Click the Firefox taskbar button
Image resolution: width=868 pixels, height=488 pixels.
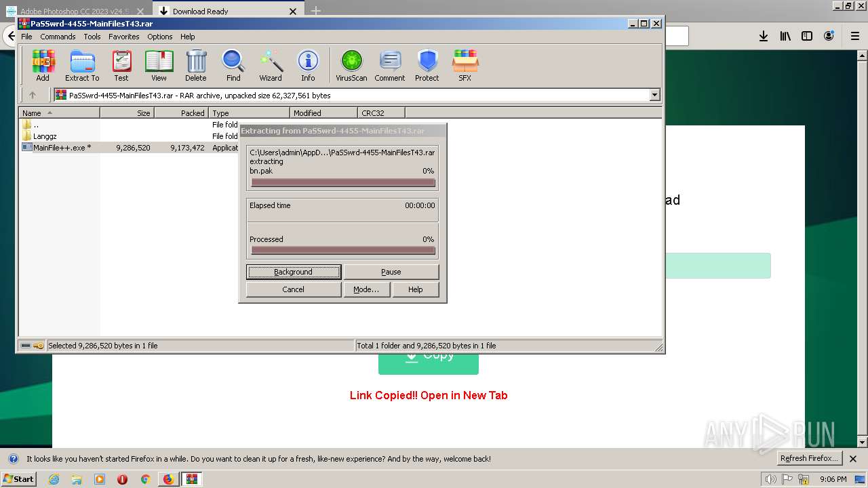coord(168,479)
